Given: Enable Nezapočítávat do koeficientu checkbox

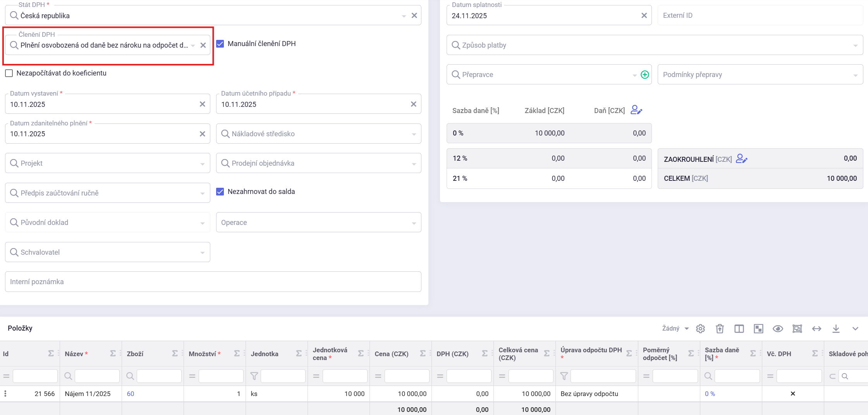Looking at the screenshot, I should (9, 73).
